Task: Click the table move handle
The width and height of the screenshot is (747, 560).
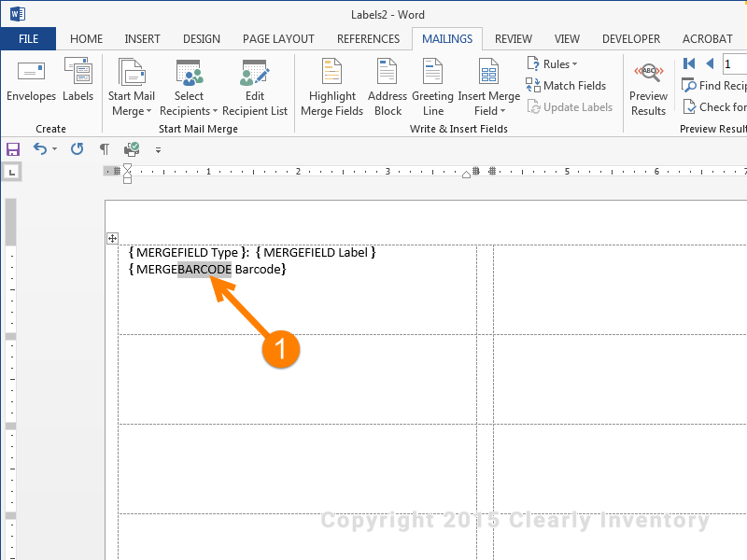Action: (x=112, y=238)
